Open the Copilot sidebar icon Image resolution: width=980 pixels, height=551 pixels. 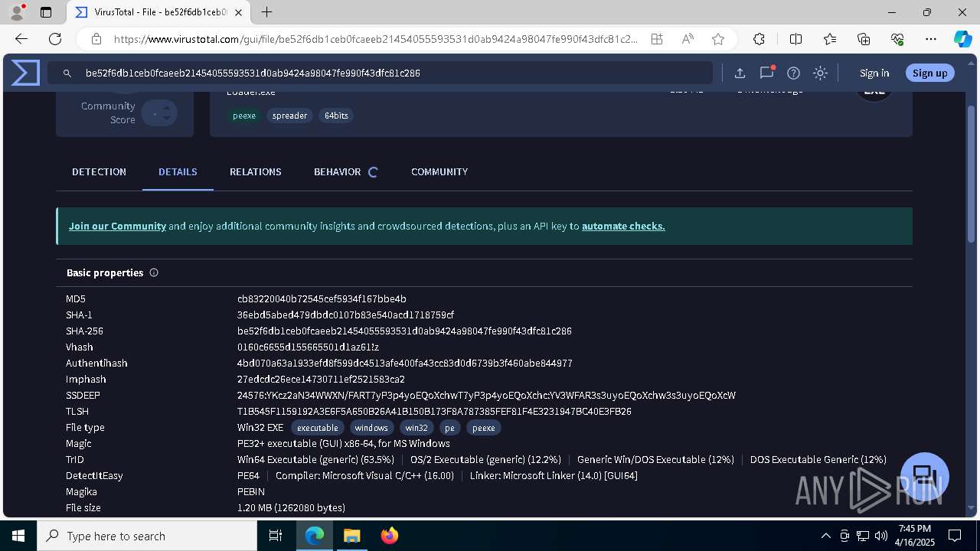(962, 39)
